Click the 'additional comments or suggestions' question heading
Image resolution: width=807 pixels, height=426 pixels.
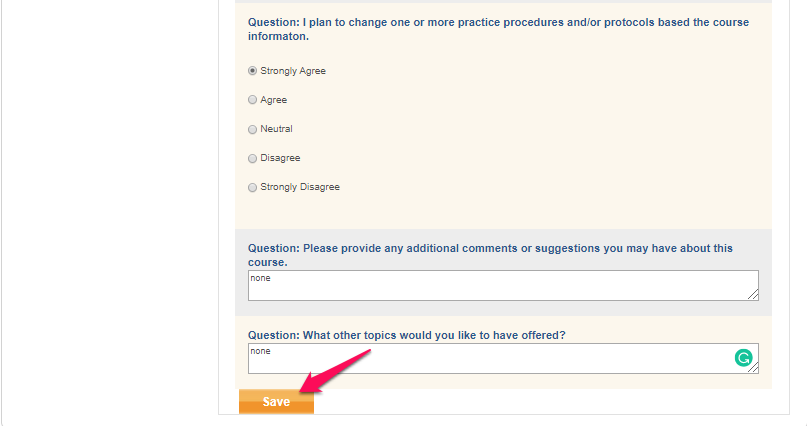pos(490,255)
